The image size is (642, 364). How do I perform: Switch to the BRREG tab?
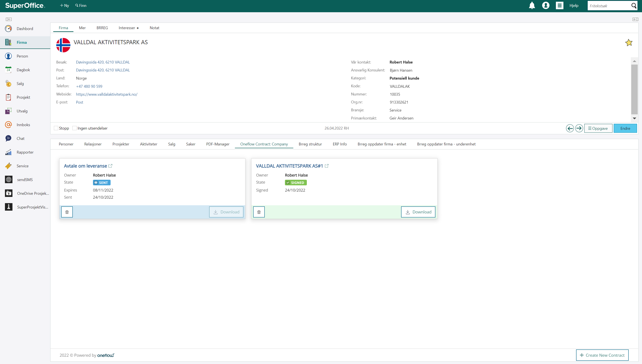click(x=102, y=28)
